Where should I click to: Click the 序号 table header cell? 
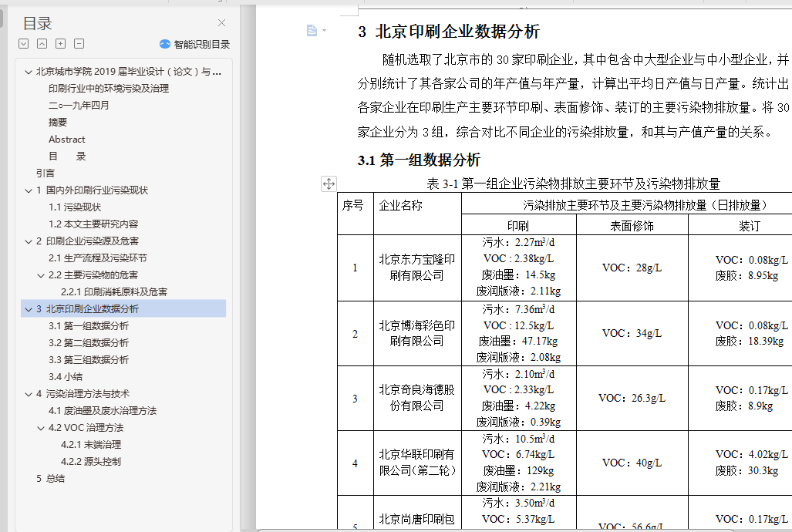[356, 214]
